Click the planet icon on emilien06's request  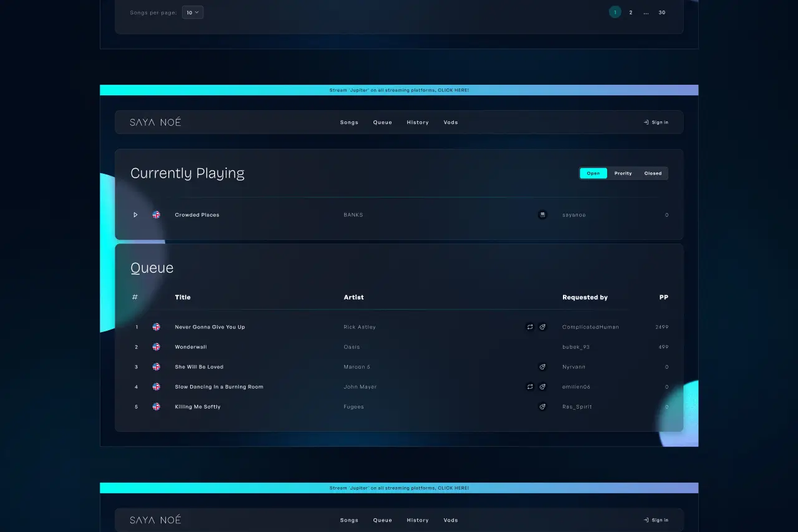point(542,387)
